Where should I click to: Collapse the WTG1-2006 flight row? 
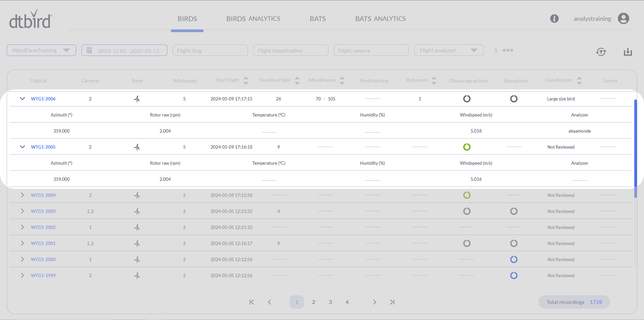pyautogui.click(x=22, y=99)
